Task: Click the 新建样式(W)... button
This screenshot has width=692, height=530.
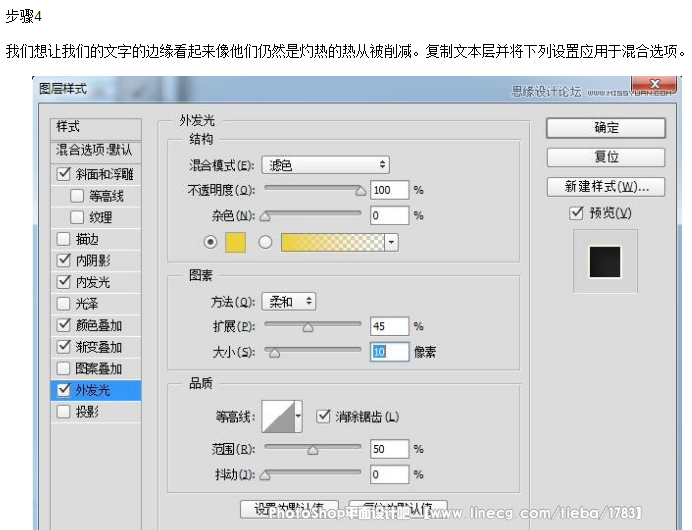Action: [x=606, y=187]
